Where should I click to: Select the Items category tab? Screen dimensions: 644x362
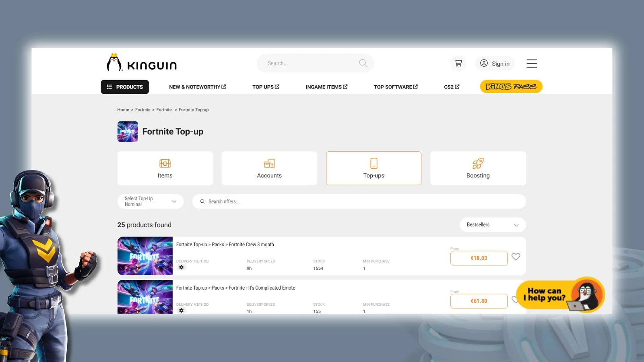(165, 168)
